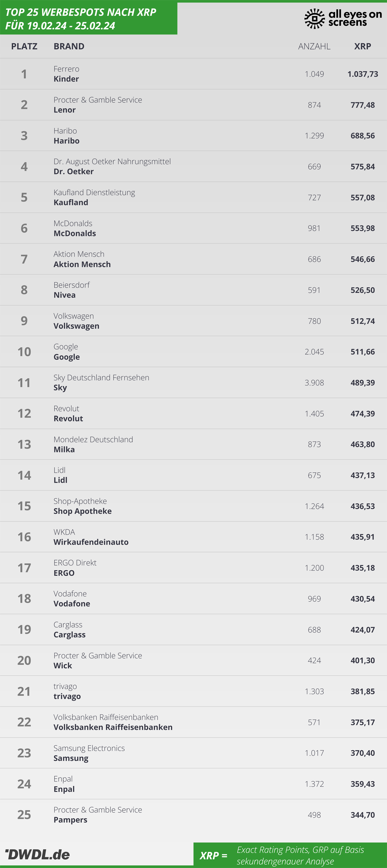Click the Pampers XRP value 344,70
This screenshot has width=387, height=868.
tap(363, 815)
